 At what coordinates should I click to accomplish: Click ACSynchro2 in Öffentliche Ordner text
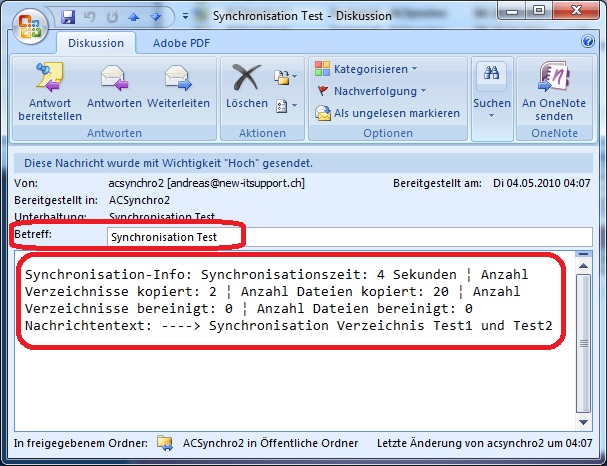coord(270,443)
